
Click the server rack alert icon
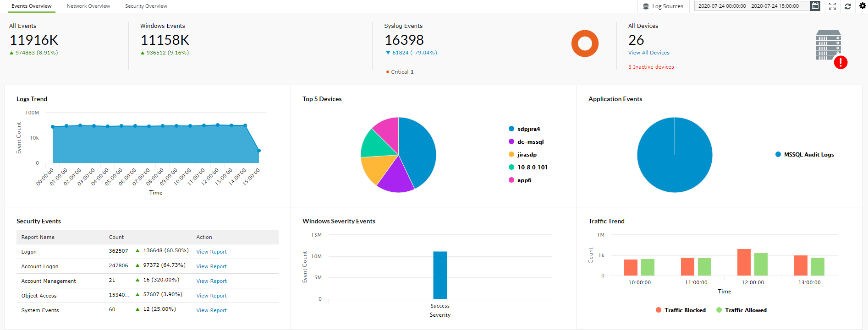point(828,45)
